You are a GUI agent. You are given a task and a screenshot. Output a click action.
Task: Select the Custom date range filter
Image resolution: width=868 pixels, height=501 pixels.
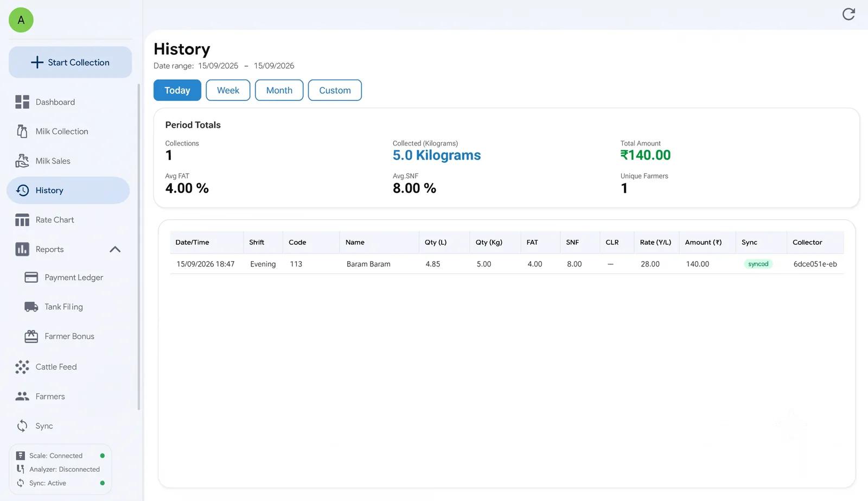coord(335,90)
